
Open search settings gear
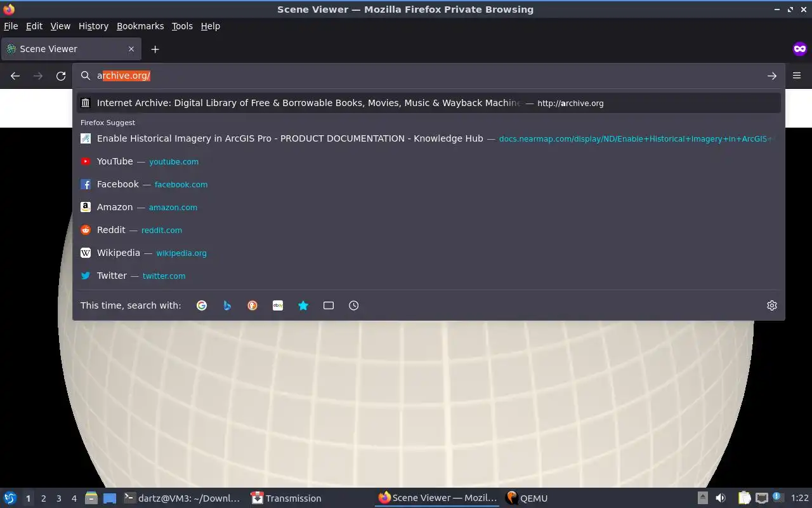[772, 305]
